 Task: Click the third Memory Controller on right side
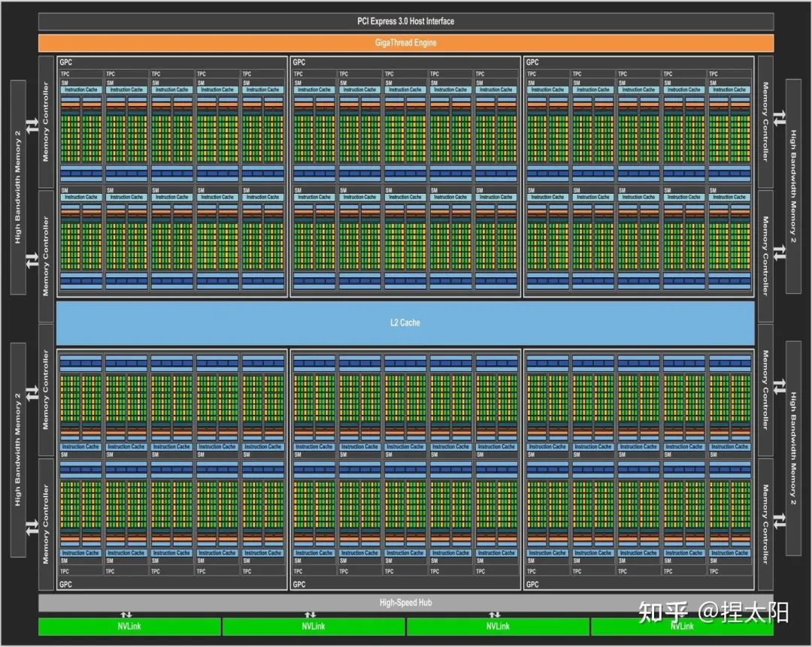tap(765, 390)
